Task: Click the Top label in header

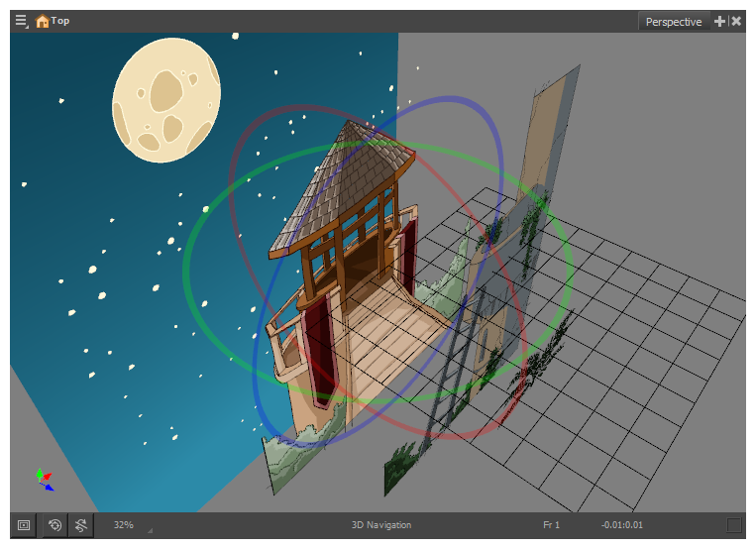Action: (60, 21)
